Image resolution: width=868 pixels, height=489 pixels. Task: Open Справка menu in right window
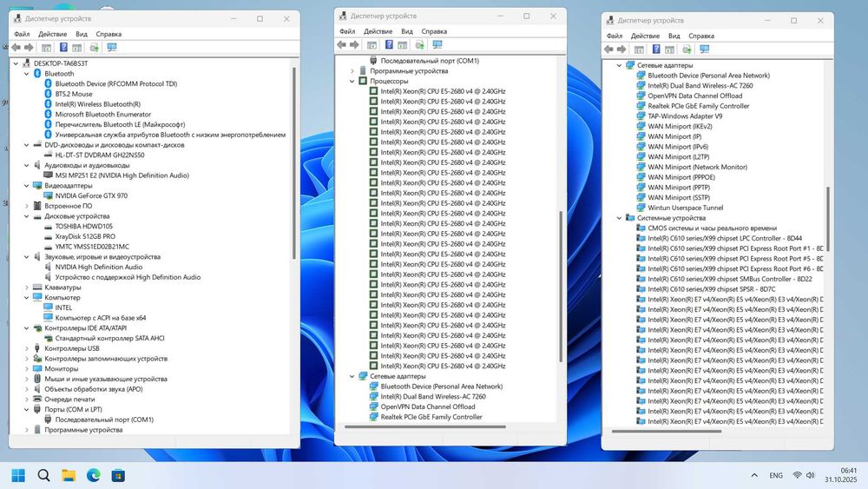(701, 36)
